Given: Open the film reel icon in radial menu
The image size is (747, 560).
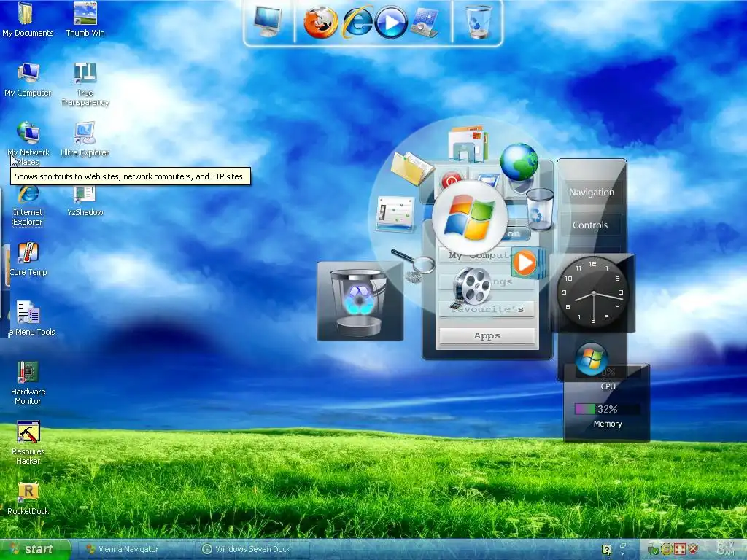Looking at the screenshot, I should (x=471, y=287).
